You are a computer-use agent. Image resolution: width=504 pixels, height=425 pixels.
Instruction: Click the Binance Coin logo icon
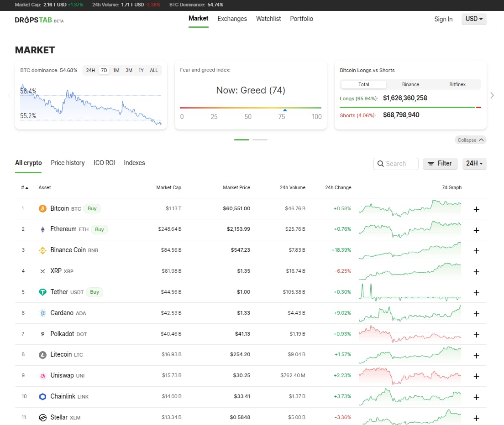(x=42, y=250)
